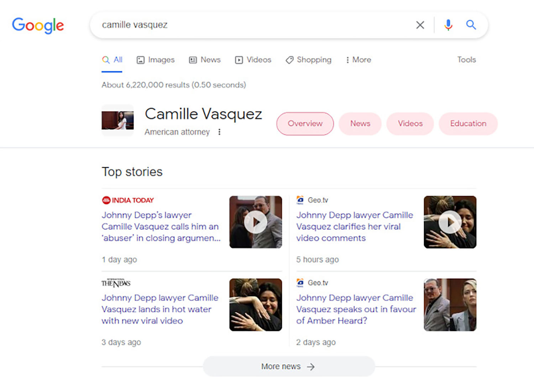Open the Shopping search tab
Viewport: 534px width, 392px height.
(x=308, y=60)
